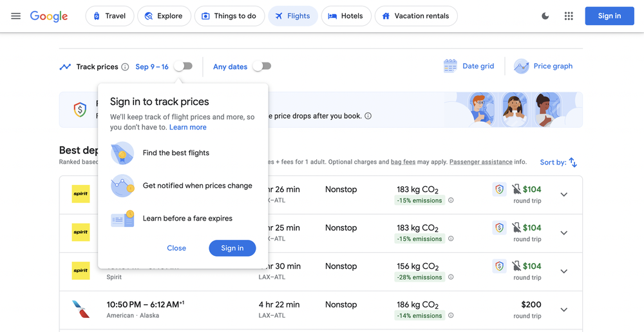Click the travelers illustration in the banner

(x=513, y=110)
